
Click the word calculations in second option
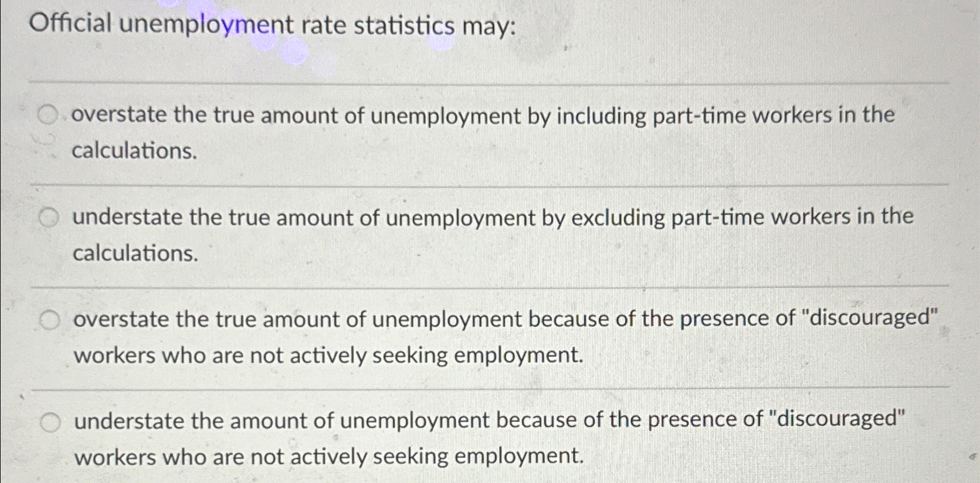134,254
